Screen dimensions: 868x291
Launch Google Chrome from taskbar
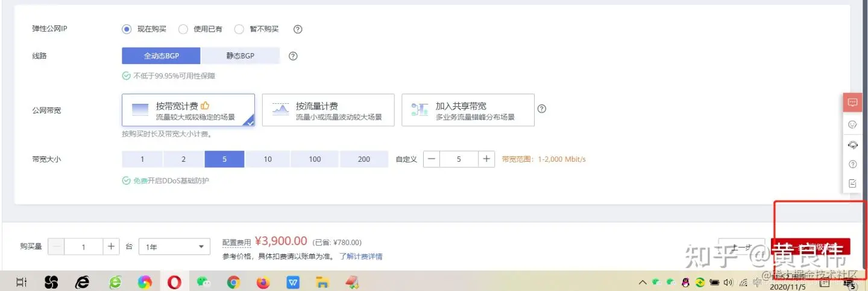(233, 282)
